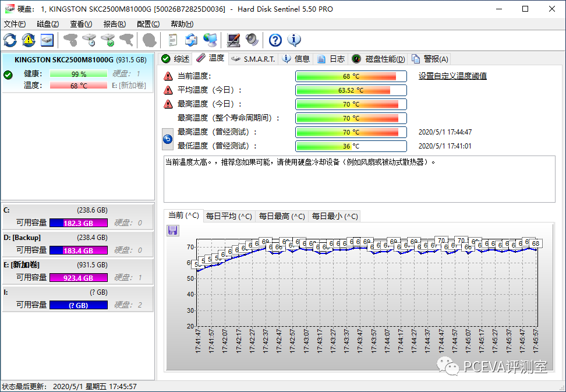Click the status bar last update text
The height and width of the screenshot is (392, 566).
coord(69,387)
